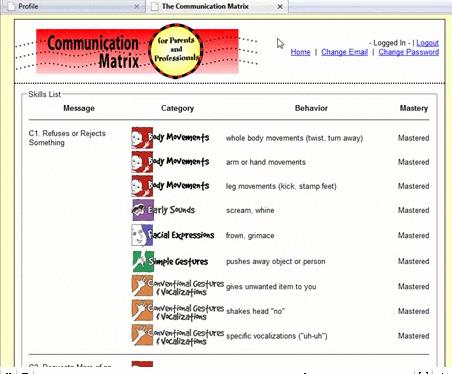The height and width of the screenshot is (374, 452).
Task: Select the green Simple Gestures icon
Action: 143,261
